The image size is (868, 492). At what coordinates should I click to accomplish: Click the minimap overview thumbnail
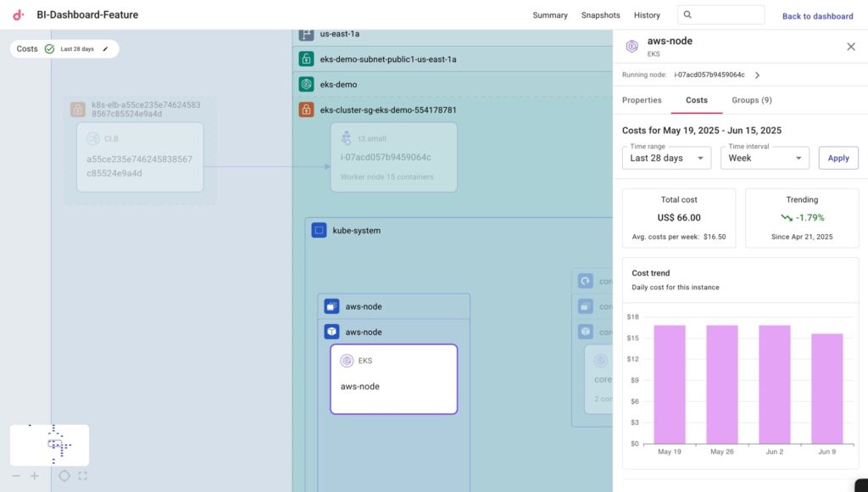49,444
